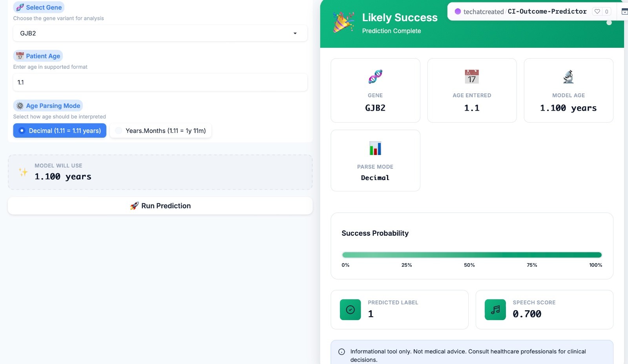
Task: Click the calendar icon in Age Entered card
Action: pos(472,77)
